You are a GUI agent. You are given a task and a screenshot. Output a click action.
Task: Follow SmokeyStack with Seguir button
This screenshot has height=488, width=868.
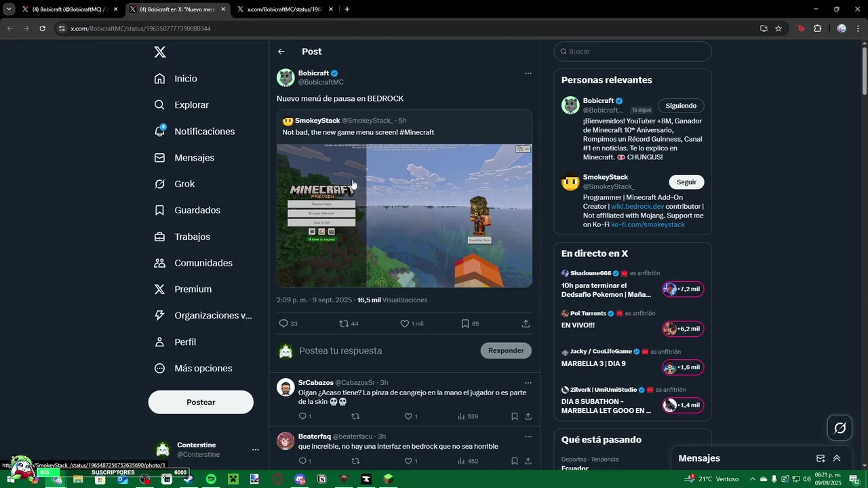[x=686, y=182]
